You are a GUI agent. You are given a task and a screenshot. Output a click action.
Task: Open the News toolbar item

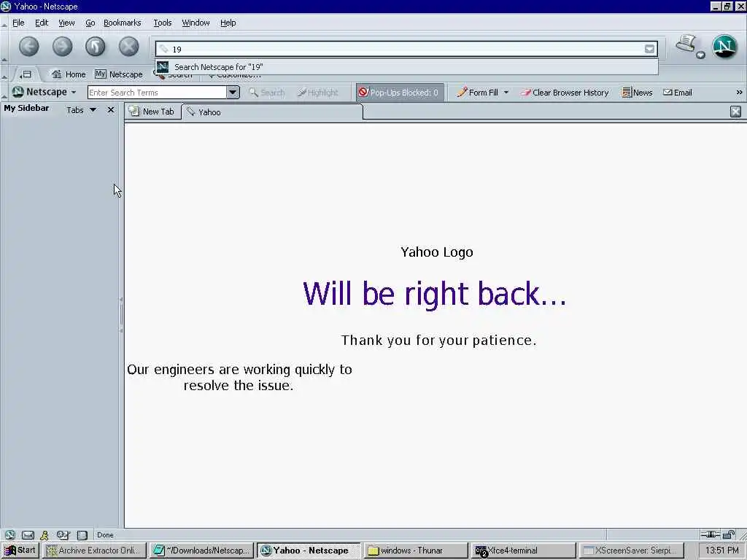[x=637, y=93]
